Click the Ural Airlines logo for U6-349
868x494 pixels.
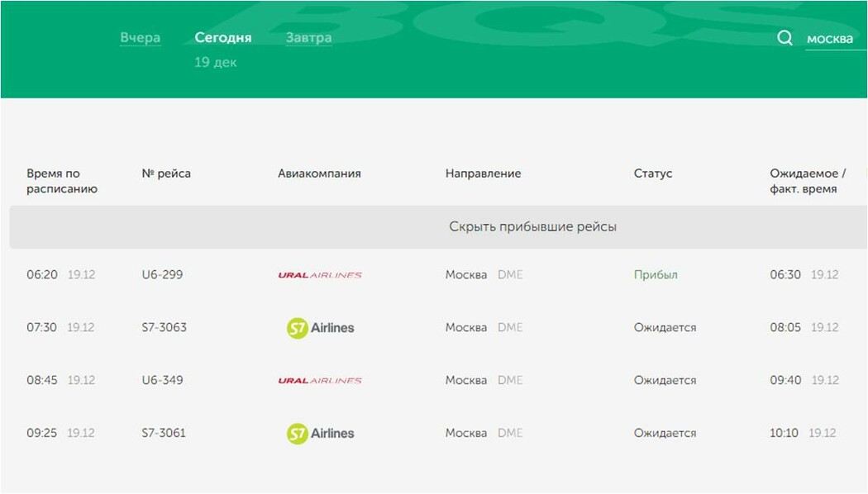[320, 381]
